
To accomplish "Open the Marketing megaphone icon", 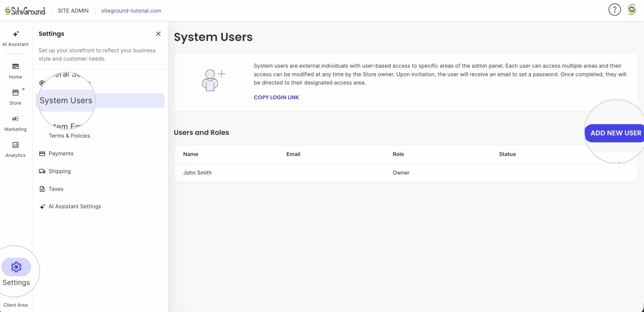I will [x=16, y=119].
